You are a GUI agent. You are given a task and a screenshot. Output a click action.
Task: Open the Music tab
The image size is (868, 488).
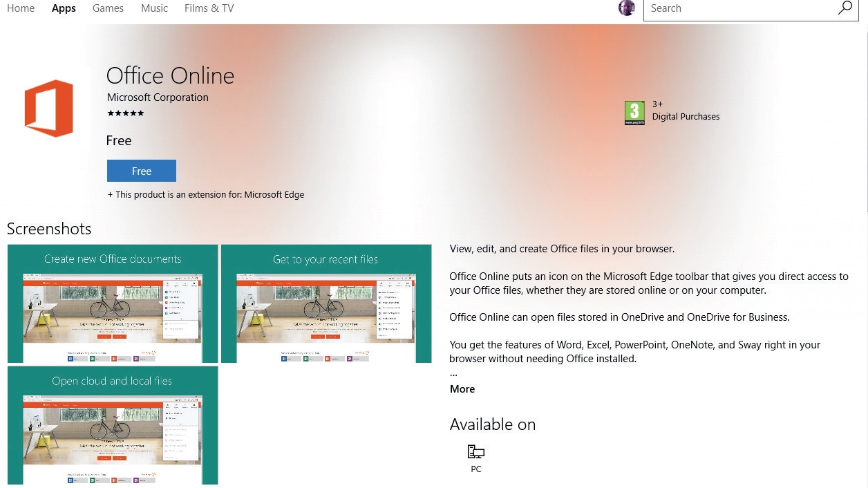(x=154, y=8)
